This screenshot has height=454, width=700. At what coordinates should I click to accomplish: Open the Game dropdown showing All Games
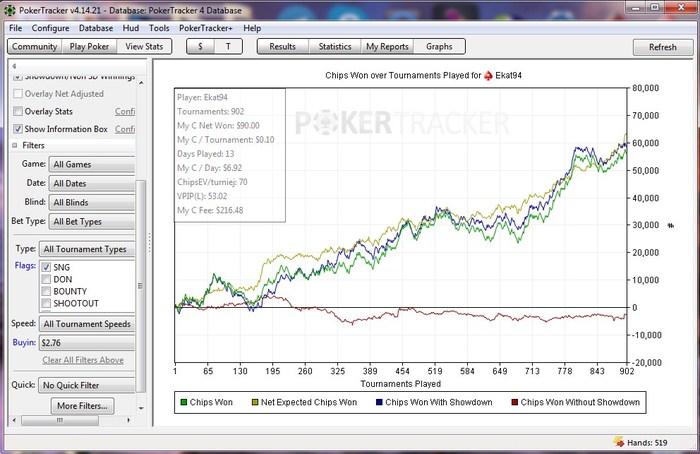click(x=92, y=164)
